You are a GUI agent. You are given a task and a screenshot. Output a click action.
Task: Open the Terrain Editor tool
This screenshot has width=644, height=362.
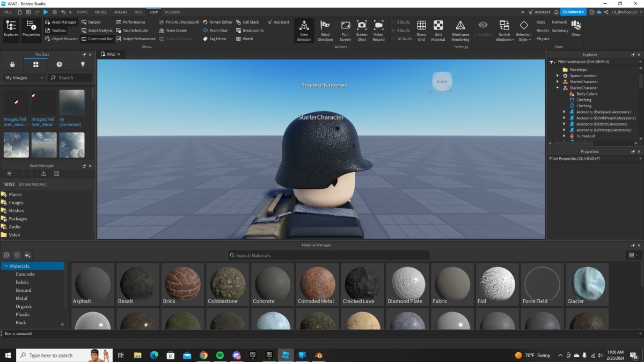point(217,22)
